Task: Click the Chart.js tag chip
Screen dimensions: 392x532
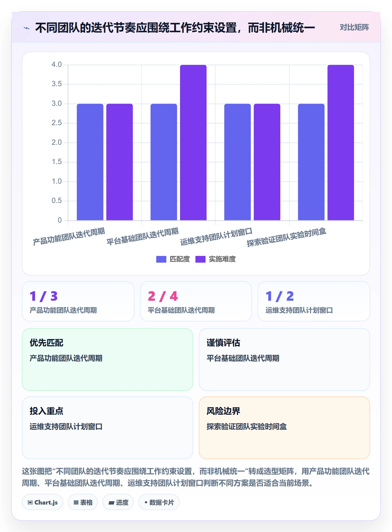Action: coord(43,502)
